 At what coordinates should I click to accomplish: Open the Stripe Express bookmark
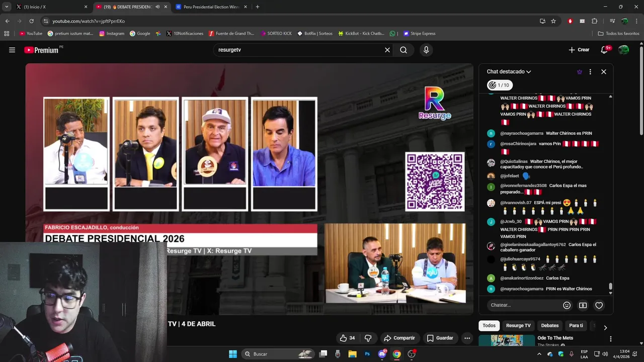click(x=420, y=34)
